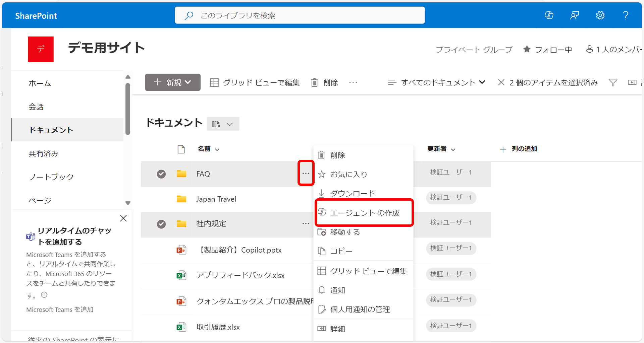
Task: Open the 名前 column sort dropdown
Action: [x=217, y=149]
